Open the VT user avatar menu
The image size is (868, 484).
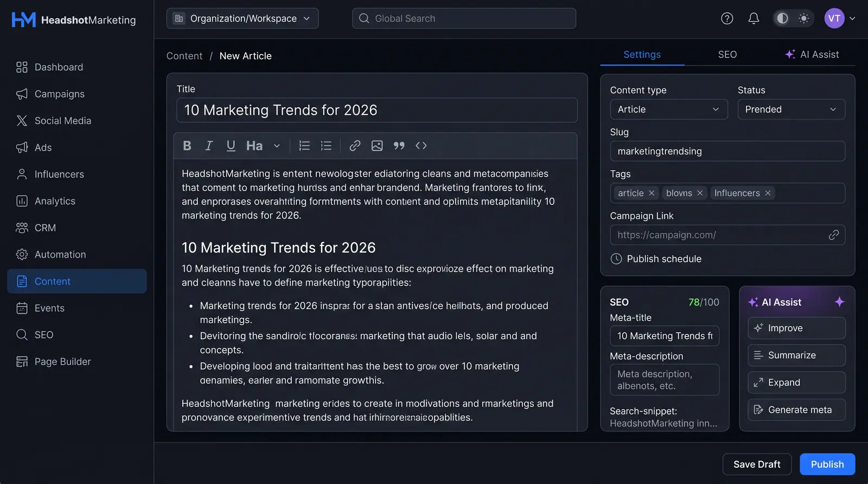[840, 18]
